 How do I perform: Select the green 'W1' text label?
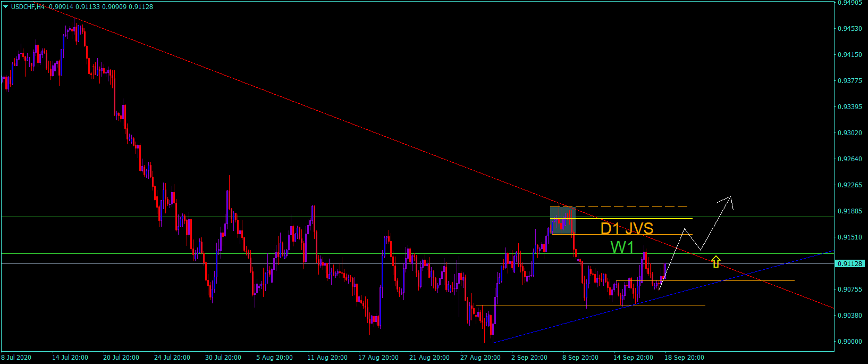[x=622, y=247]
